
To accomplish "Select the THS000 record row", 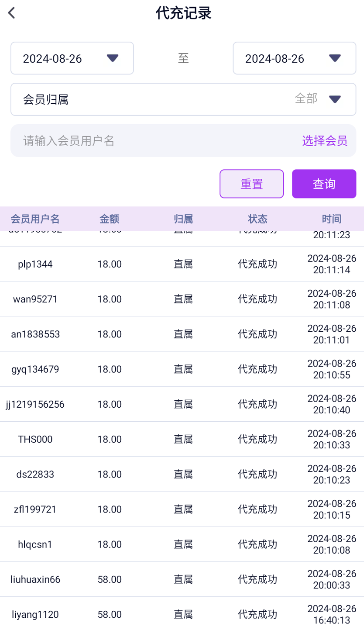I will point(182,440).
